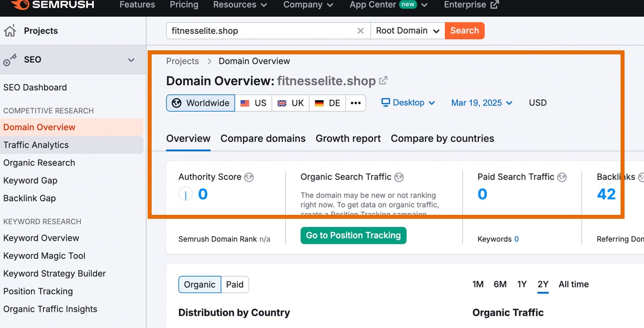Open the Paid Search Keywords value 0
644x328 pixels.
point(516,239)
